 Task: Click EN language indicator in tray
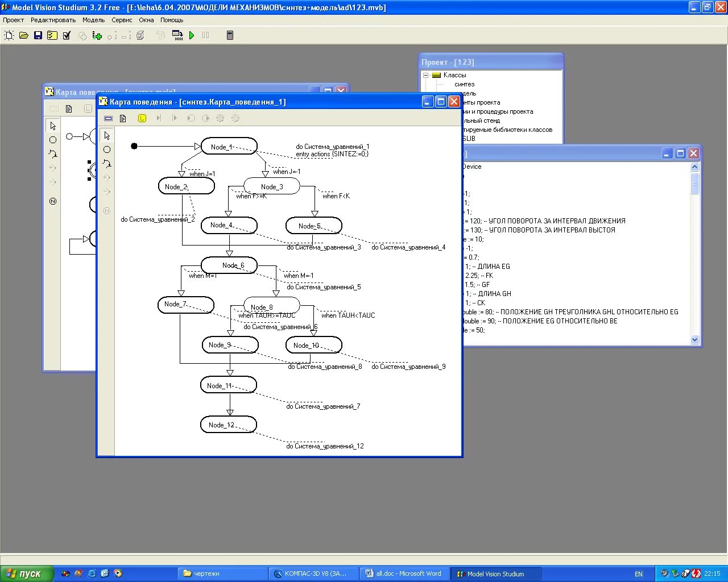point(639,574)
